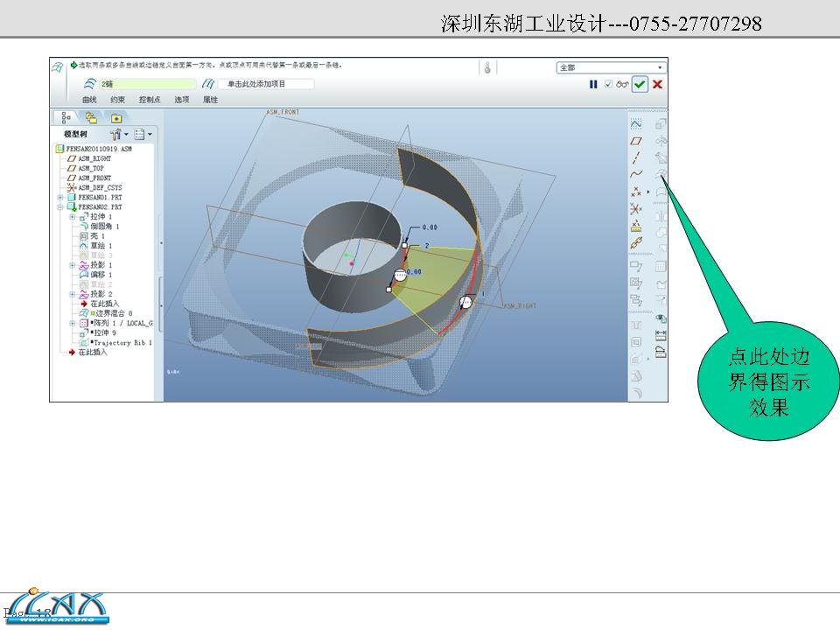Select the 壳 1 feature
This screenshot has height=630, width=840.
click(x=92, y=236)
